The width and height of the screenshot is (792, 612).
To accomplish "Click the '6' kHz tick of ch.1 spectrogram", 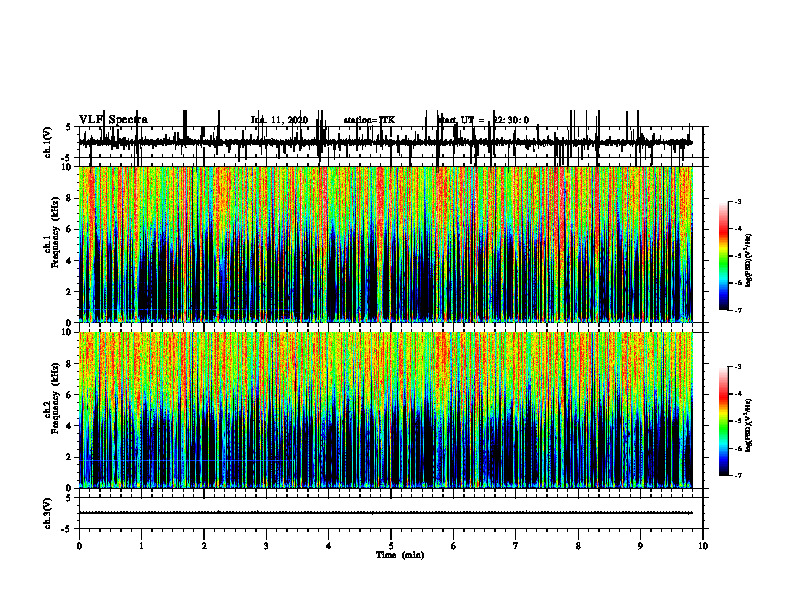I will 69,229.
